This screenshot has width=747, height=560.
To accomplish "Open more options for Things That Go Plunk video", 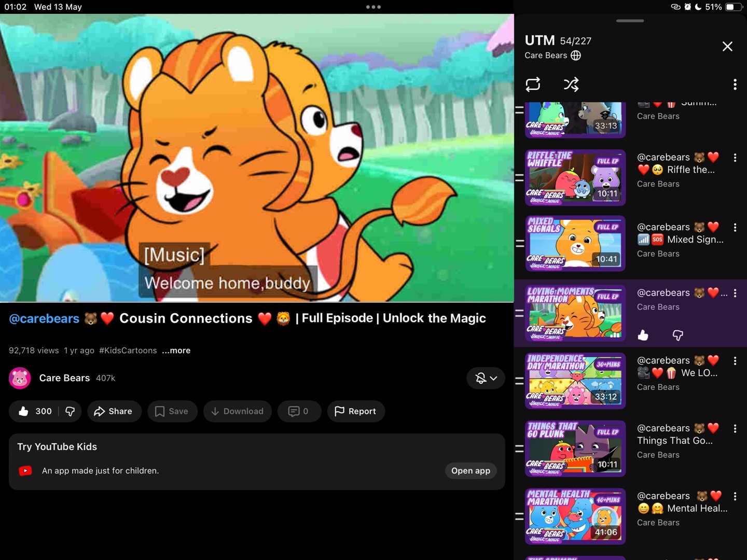I will pos(735,429).
